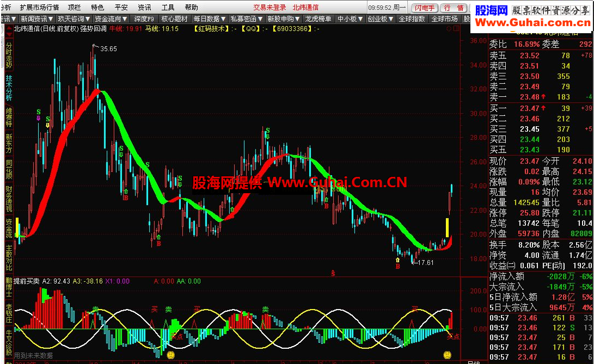Open the 资讯 menu

144,8
